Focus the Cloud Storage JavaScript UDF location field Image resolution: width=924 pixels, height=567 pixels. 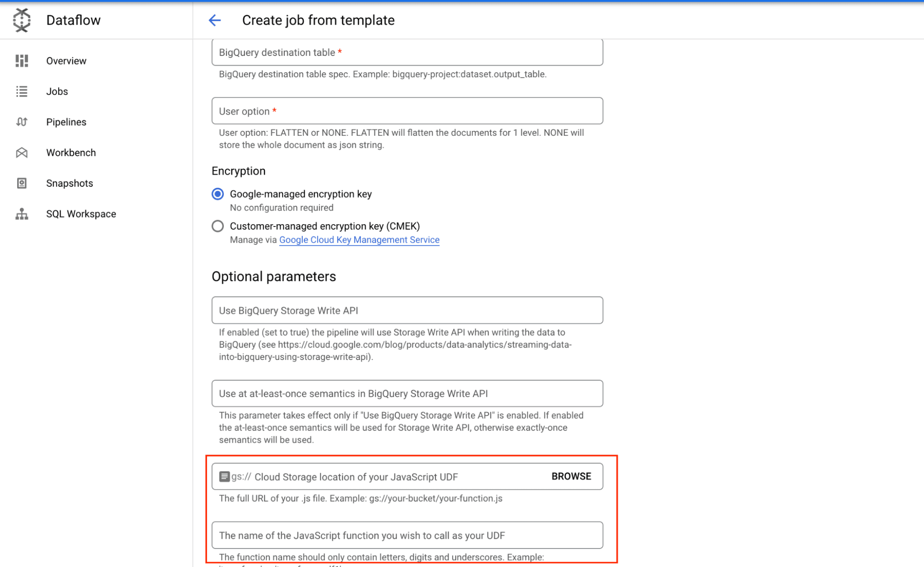(407, 476)
